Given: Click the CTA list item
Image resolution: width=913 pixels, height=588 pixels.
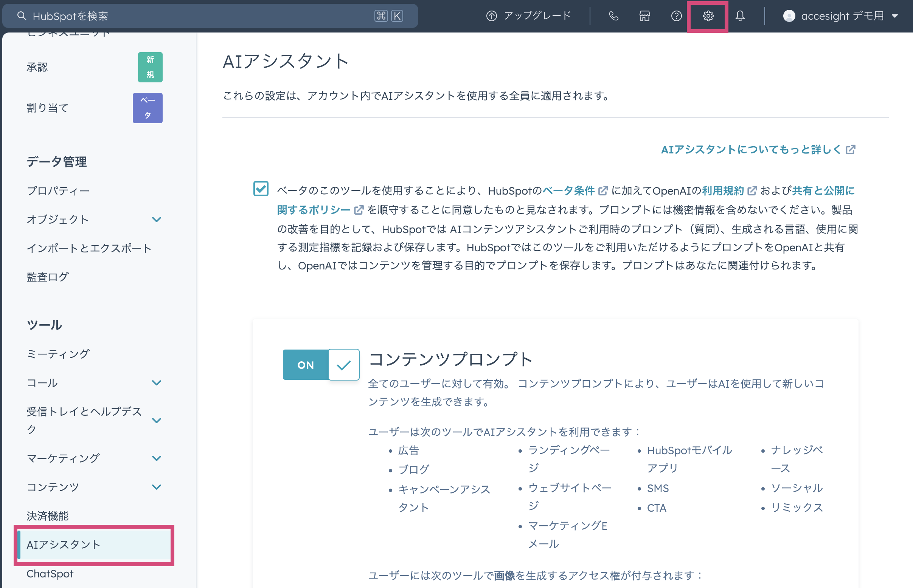Looking at the screenshot, I should click(x=657, y=508).
